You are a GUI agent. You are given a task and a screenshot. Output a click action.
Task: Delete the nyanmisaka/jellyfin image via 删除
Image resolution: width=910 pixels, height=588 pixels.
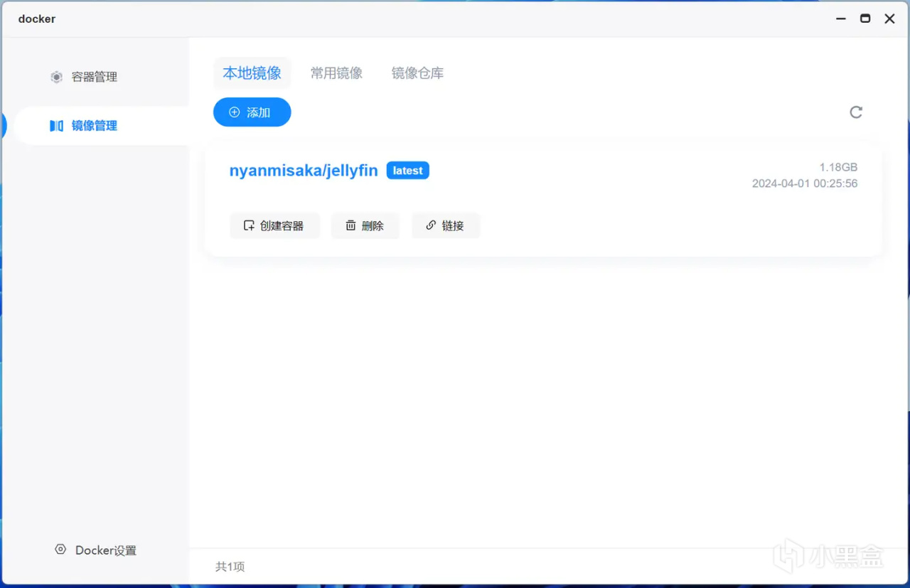pyautogui.click(x=365, y=225)
